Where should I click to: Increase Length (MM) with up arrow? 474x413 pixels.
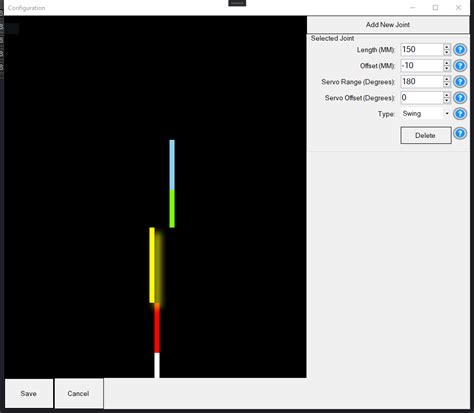pyautogui.click(x=447, y=47)
